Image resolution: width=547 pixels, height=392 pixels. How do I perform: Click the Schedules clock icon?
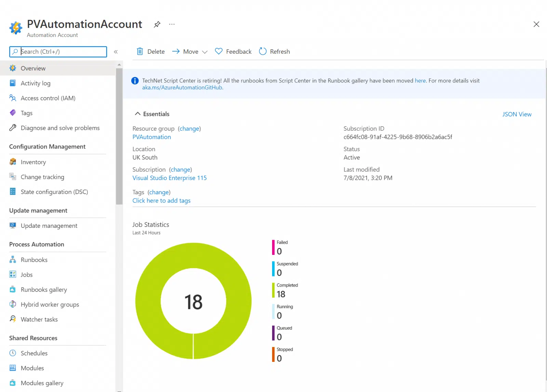point(13,353)
